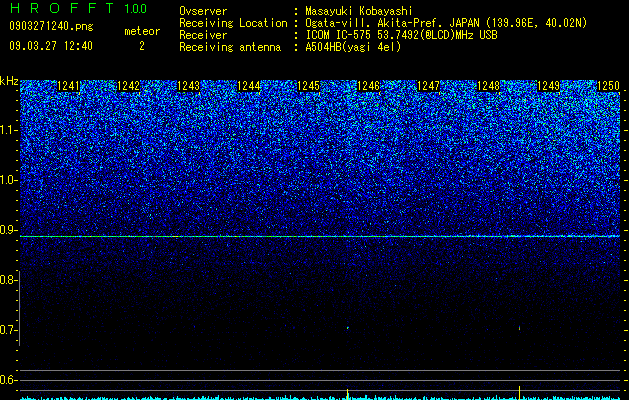Viewport: 629px width, 400px height.
Task: Click the filename 0903271240.png text
Action: [51, 26]
